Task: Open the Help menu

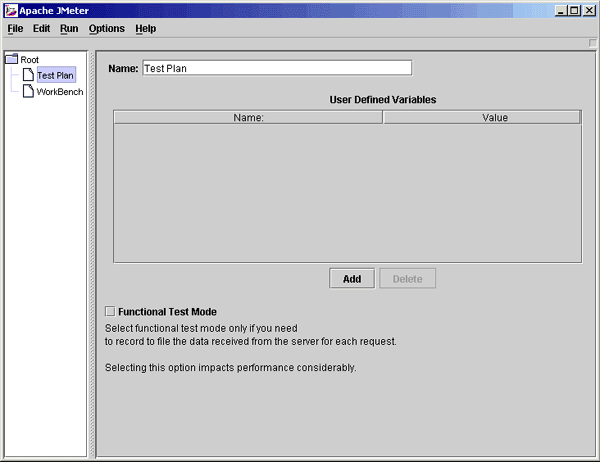Action: [146, 29]
